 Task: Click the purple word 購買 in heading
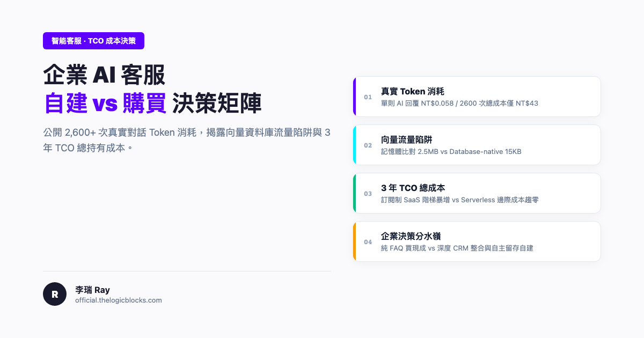144,103
